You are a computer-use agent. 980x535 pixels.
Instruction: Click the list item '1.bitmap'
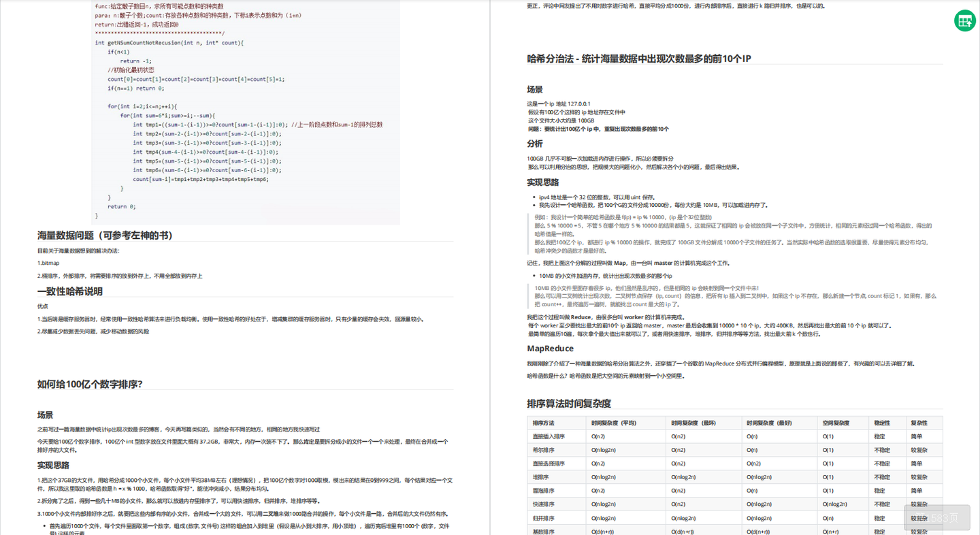pos(48,263)
